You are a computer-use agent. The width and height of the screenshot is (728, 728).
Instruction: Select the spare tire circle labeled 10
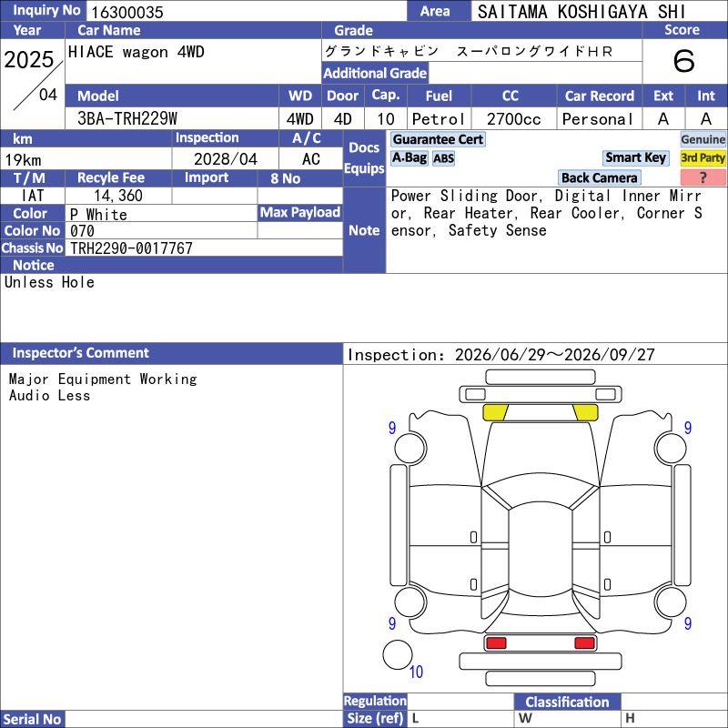pos(398,654)
